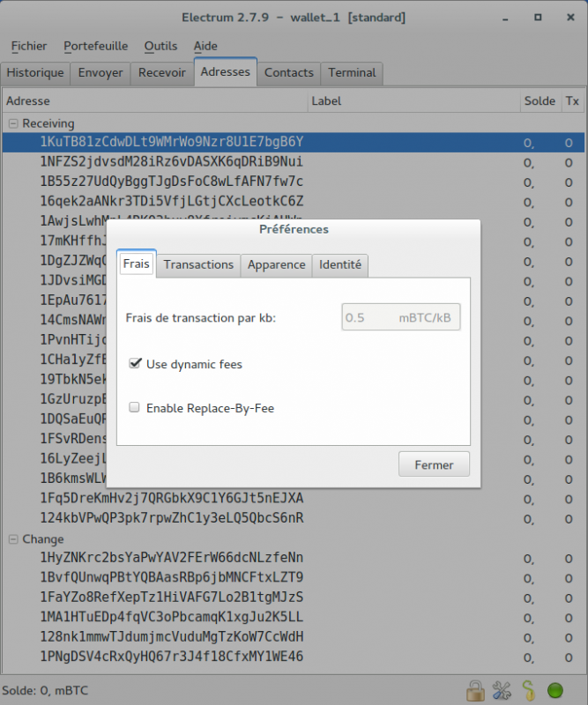Click the address row starting 16LyZeej

click(x=73, y=458)
